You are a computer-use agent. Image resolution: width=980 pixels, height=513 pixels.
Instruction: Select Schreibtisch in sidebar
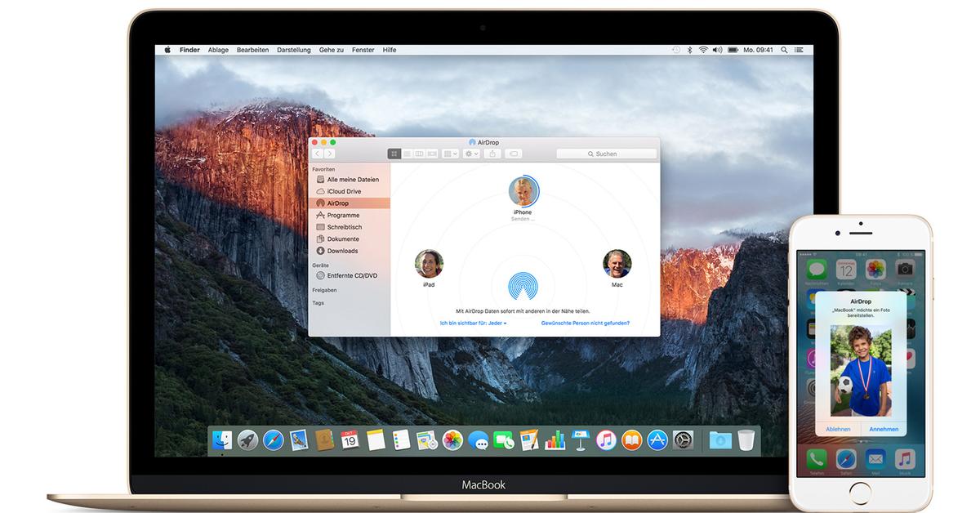coord(350,227)
